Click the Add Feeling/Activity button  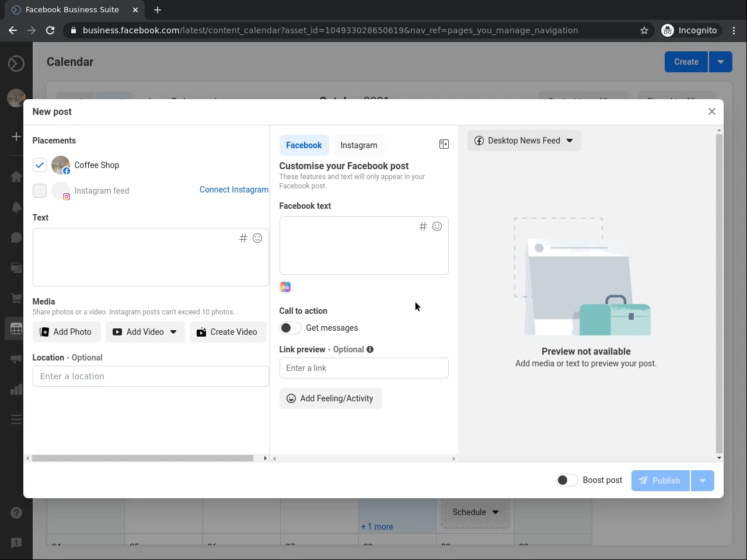(x=330, y=398)
